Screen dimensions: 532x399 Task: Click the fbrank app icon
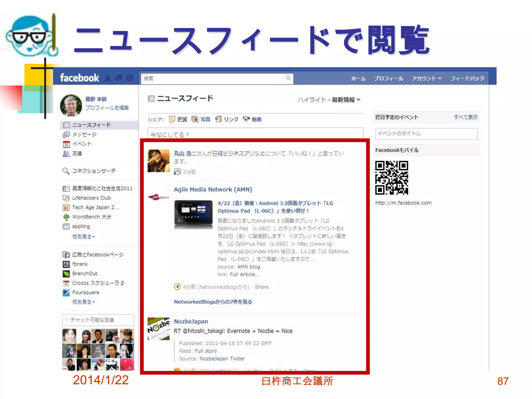66,264
